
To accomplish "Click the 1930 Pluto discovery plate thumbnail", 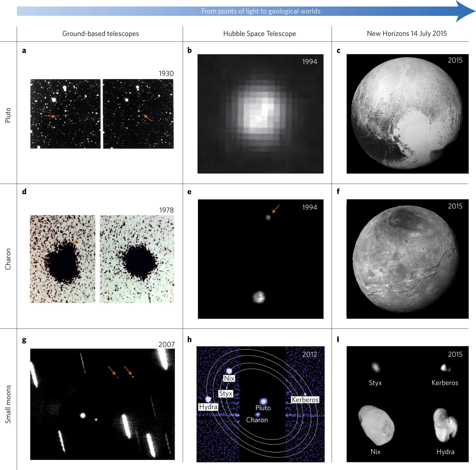I will [102, 114].
